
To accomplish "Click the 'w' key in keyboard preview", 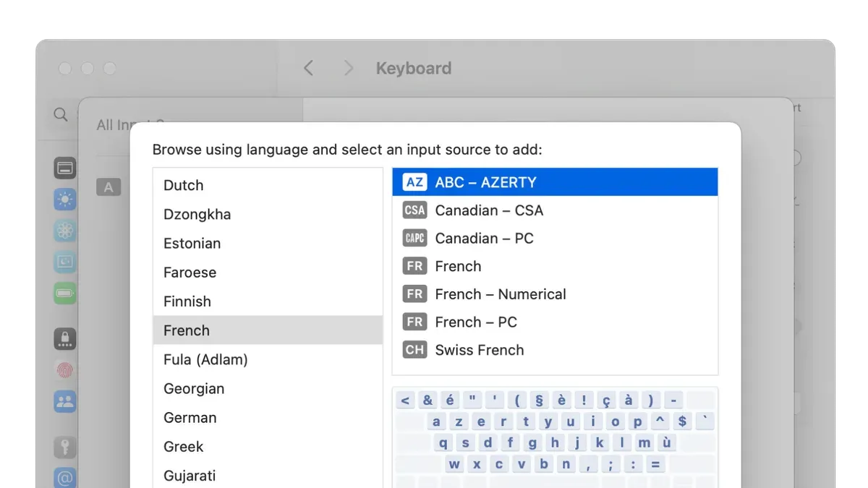I will 454,464.
